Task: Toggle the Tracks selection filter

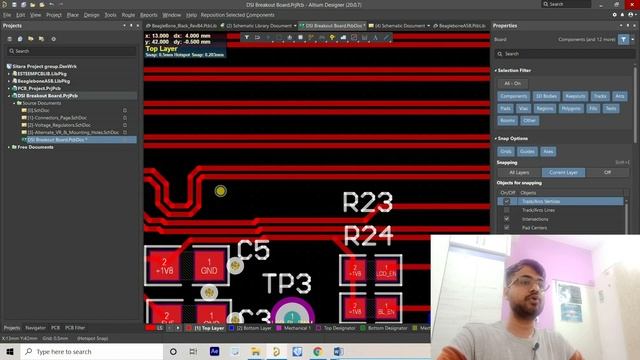Action: [x=600, y=96]
